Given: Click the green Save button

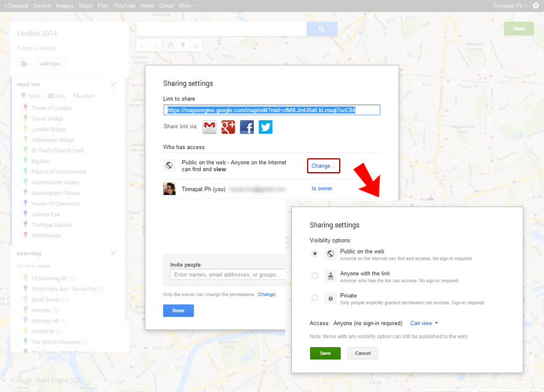Looking at the screenshot, I should click(325, 353).
